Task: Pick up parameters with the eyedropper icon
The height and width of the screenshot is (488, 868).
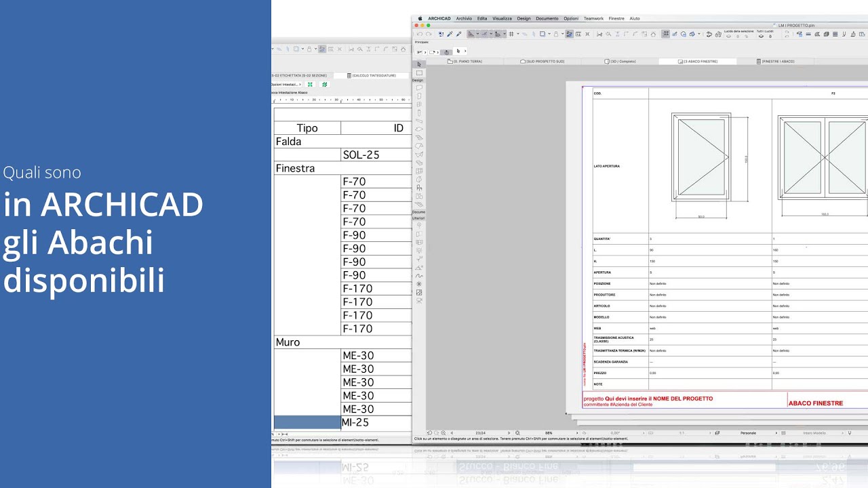Action: pos(450,34)
